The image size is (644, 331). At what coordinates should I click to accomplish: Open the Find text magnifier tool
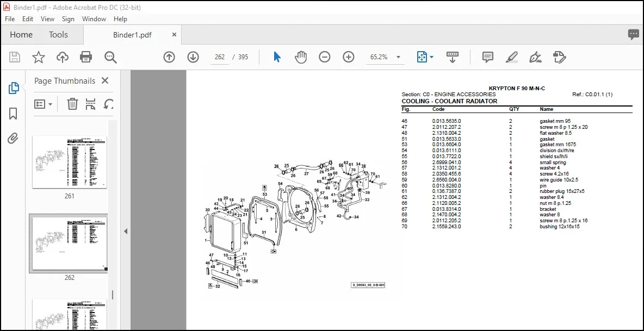[110, 57]
